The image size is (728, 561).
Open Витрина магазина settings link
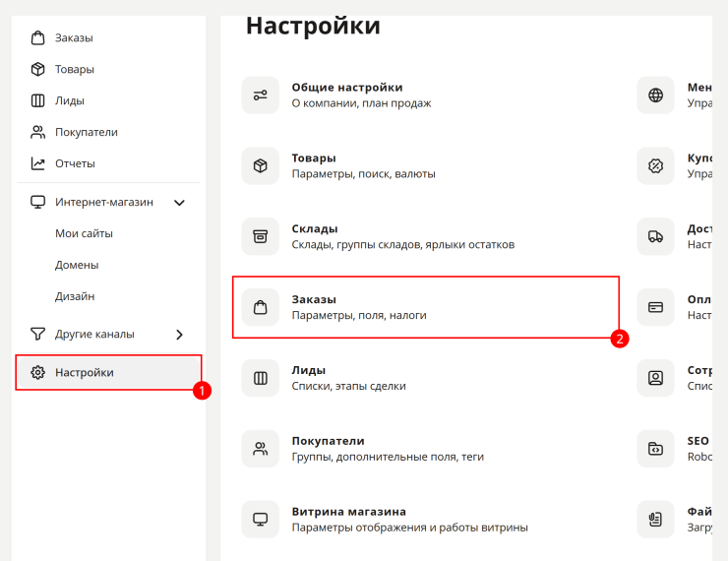[x=348, y=512]
